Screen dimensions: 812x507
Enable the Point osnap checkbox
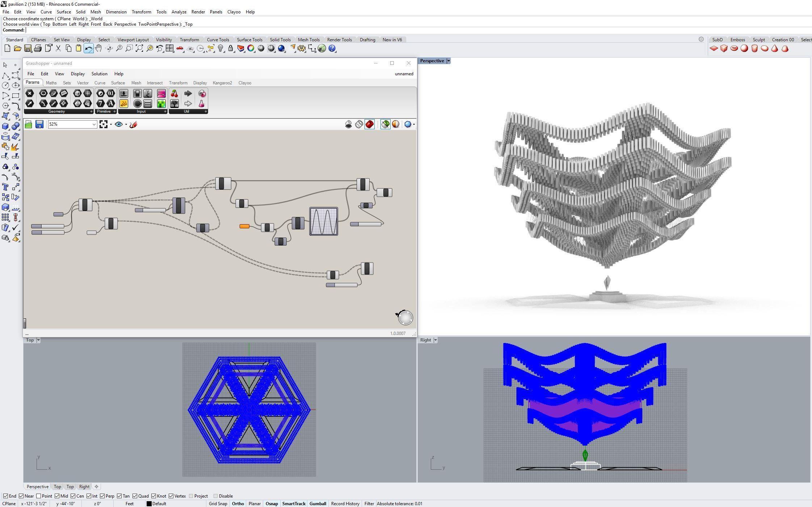[x=39, y=496]
